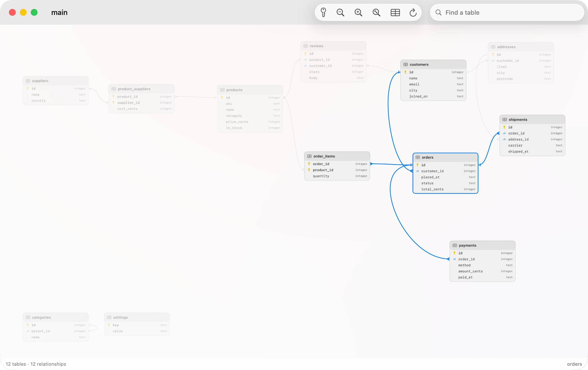The width and height of the screenshot is (588, 370).
Task: Zoom in on the diagram
Action: coord(358,13)
